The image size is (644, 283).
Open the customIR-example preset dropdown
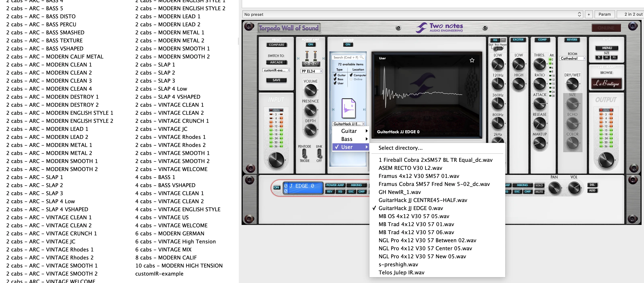click(276, 70)
